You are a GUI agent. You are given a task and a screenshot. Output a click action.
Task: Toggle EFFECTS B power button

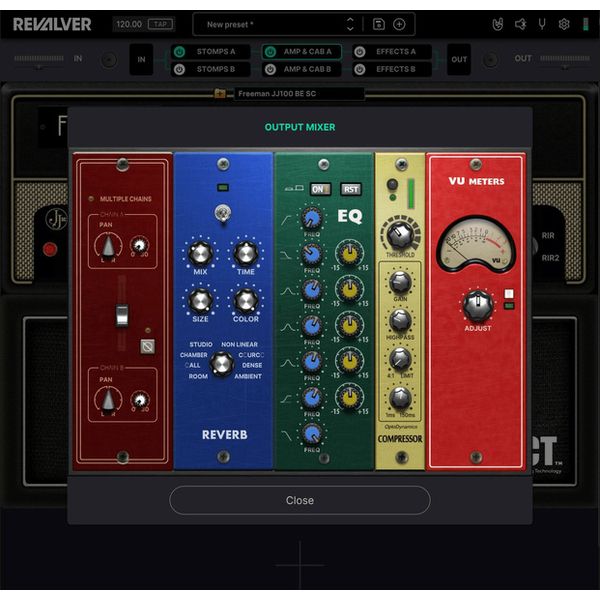360,69
